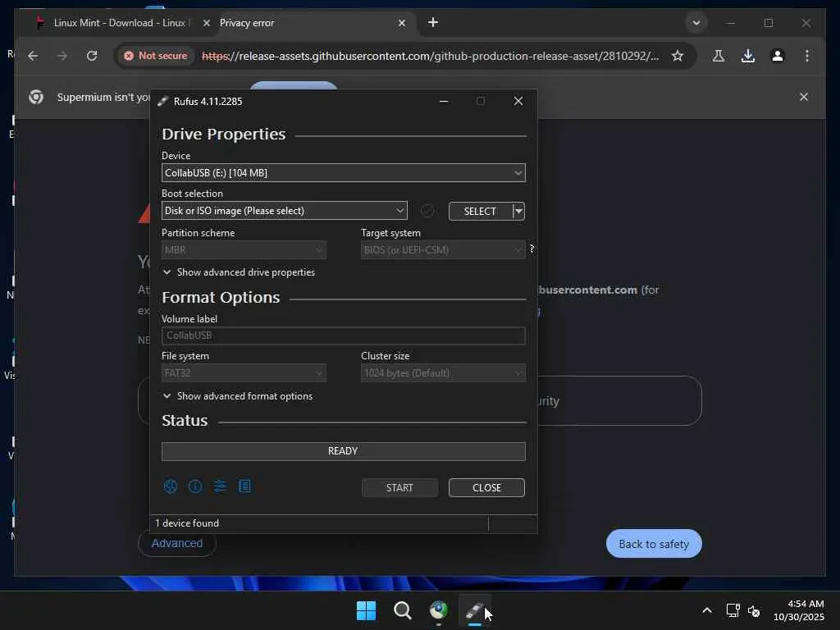Viewport: 840px width, 630px height.
Task: Open the browser three-dot menu
Action: 807,56
